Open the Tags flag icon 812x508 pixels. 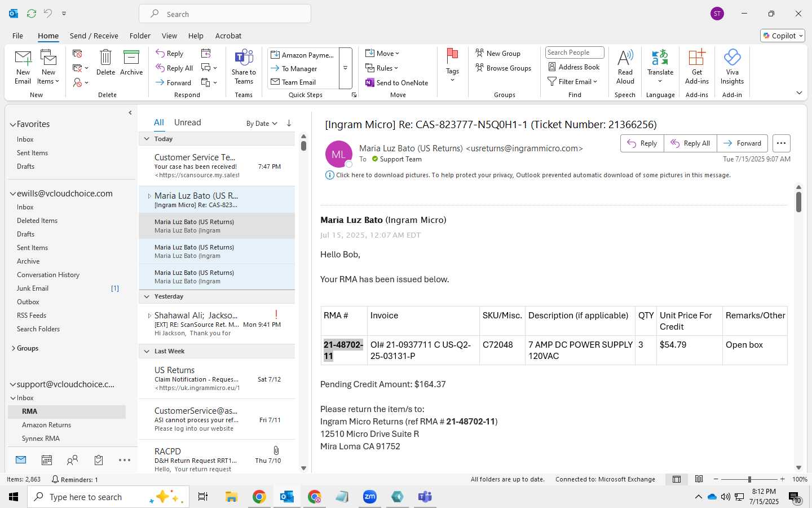click(452, 65)
